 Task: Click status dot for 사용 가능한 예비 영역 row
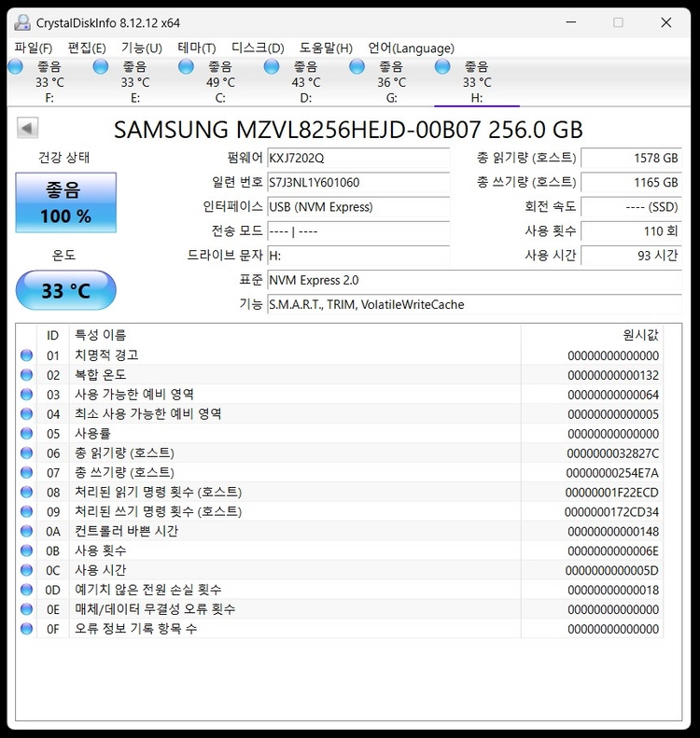[27, 395]
